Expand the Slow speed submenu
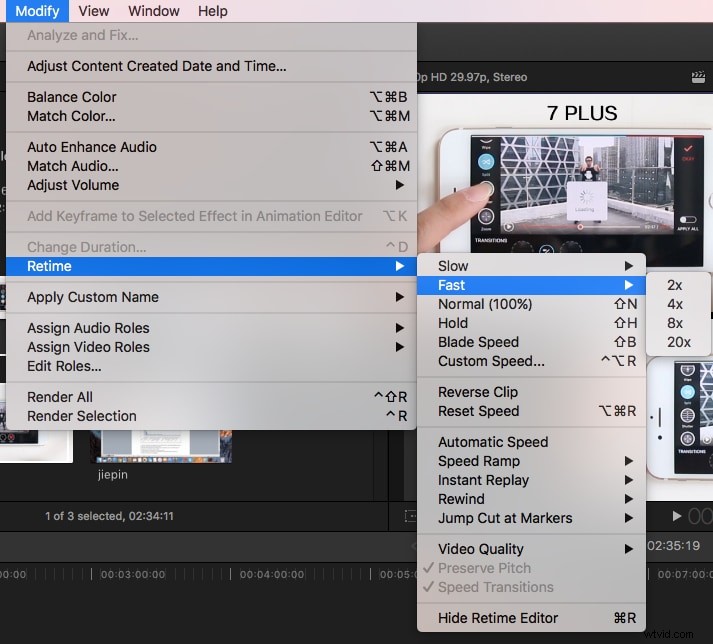713x644 pixels. [x=531, y=266]
